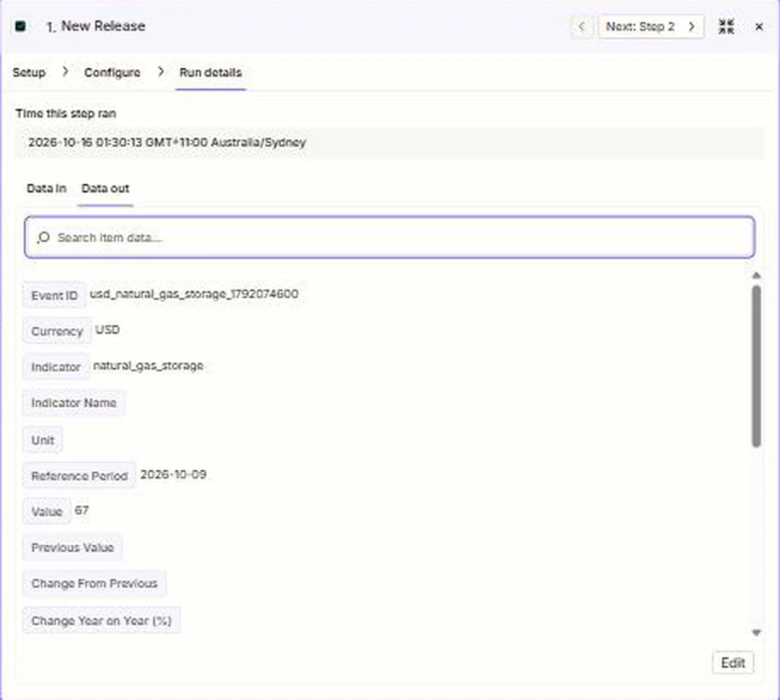Image resolution: width=780 pixels, height=700 pixels.
Task: Select the Currency label
Action: tap(57, 331)
